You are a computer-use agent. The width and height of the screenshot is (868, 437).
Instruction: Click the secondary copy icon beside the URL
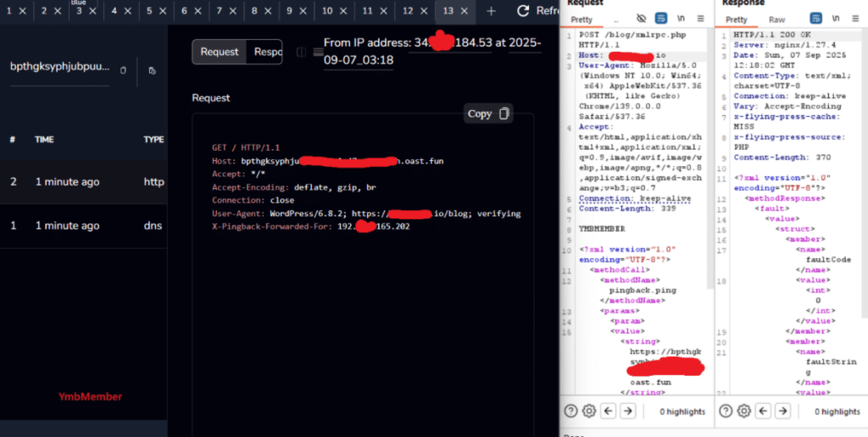coord(153,70)
